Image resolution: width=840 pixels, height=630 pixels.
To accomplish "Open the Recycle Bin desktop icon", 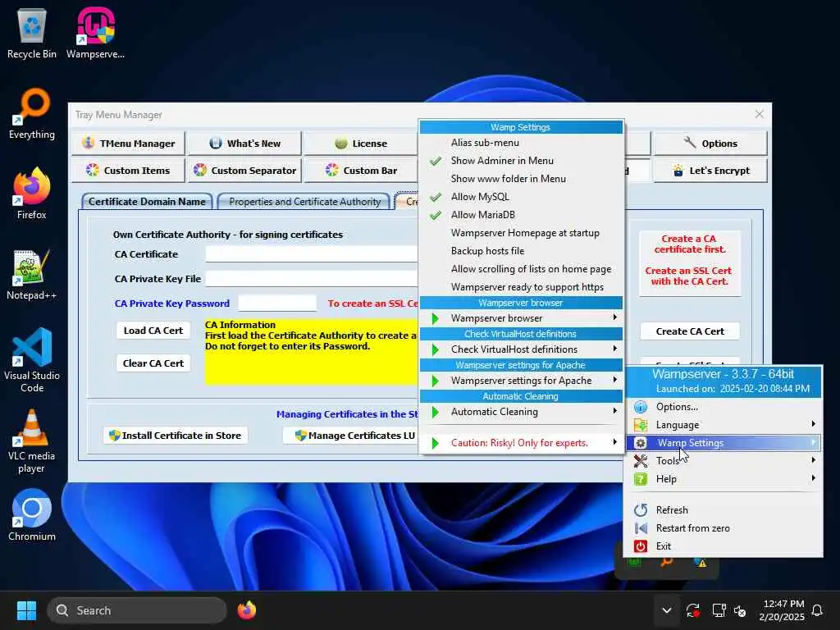I will pos(32,33).
